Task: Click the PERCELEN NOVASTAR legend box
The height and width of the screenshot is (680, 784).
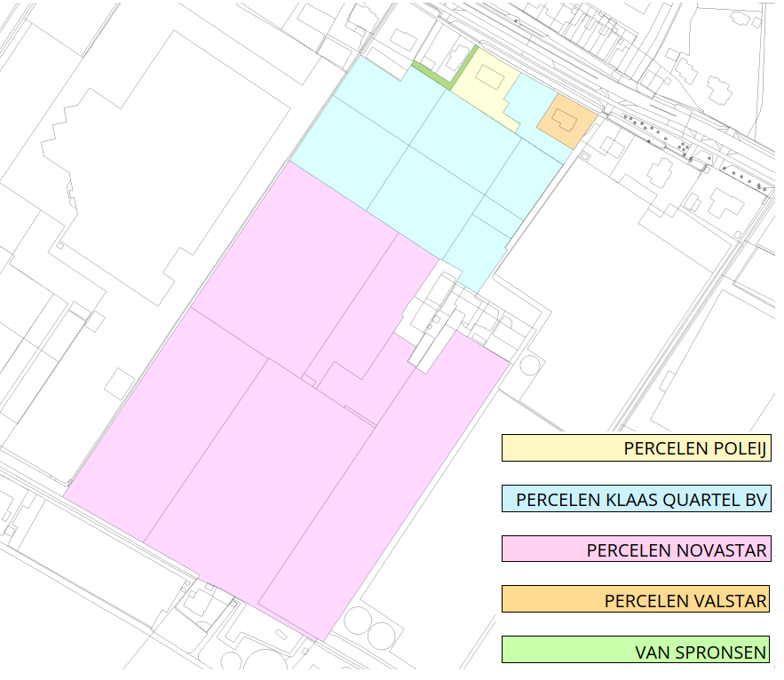Action: [x=636, y=549]
